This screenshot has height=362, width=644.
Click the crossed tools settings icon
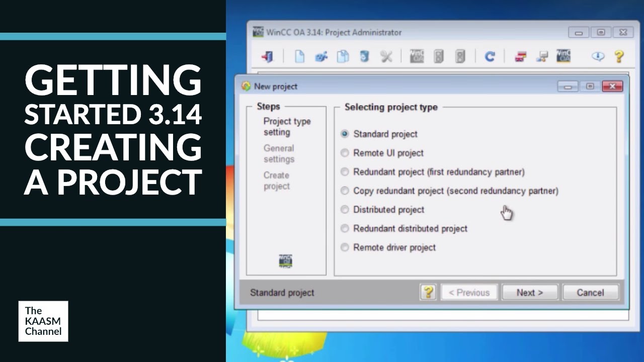pyautogui.click(x=386, y=56)
